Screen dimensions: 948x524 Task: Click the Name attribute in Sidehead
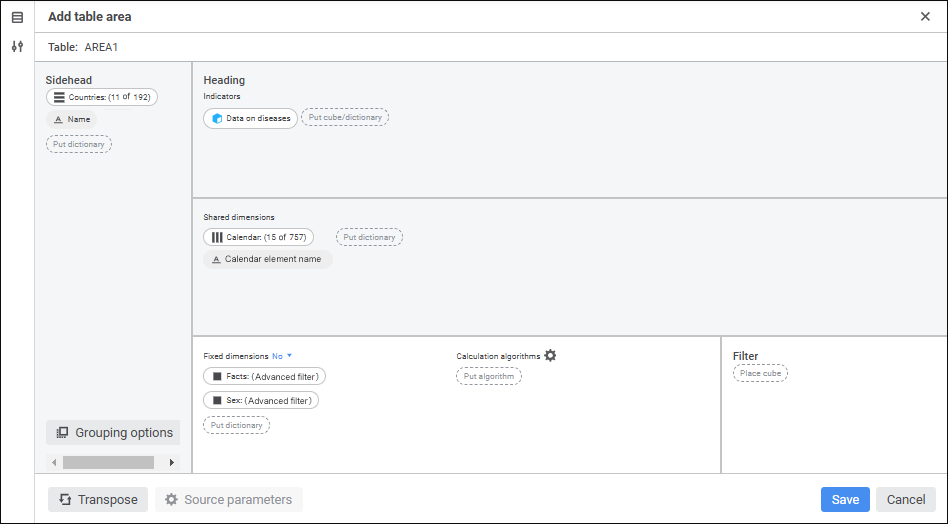pyautogui.click(x=72, y=119)
